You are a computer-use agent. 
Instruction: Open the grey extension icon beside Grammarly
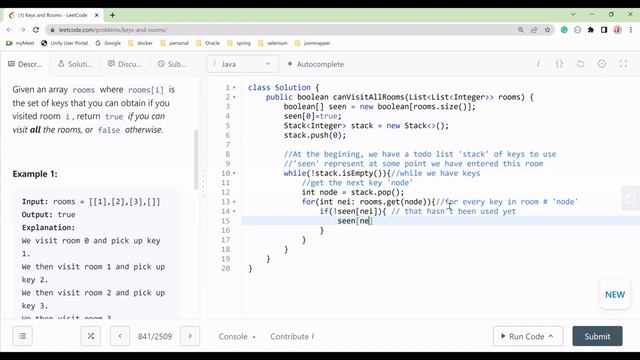coord(578,30)
